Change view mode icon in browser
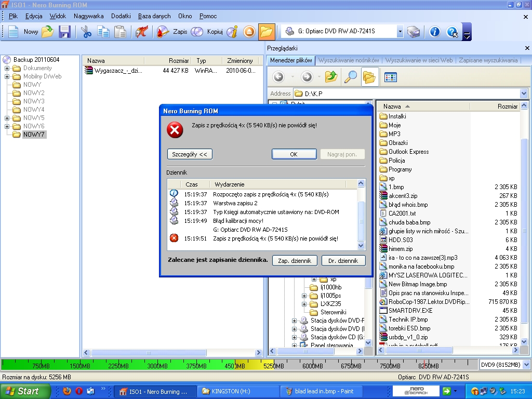The image size is (532, 399). click(x=391, y=77)
